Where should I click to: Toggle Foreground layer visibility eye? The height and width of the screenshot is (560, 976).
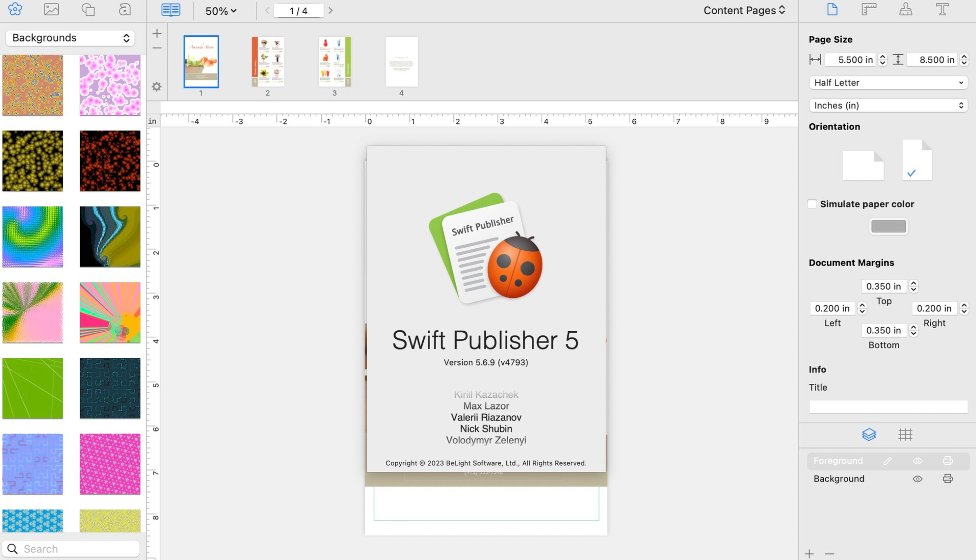(x=918, y=461)
